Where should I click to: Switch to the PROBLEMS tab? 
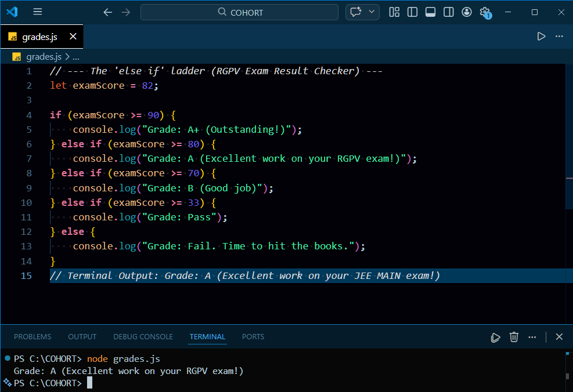tap(33, 336)
